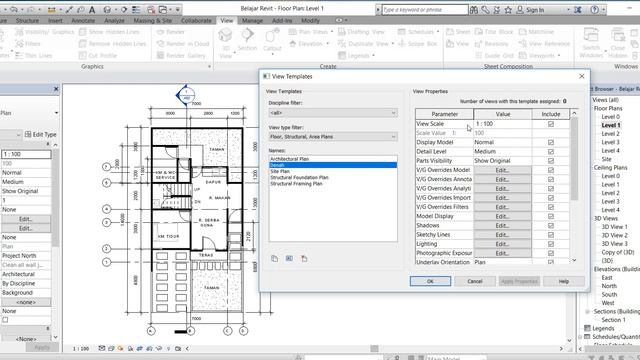
Task: Click the Text (A) icon in quick access toolbar
Action: pyautogui.click(x=92, y=9)
